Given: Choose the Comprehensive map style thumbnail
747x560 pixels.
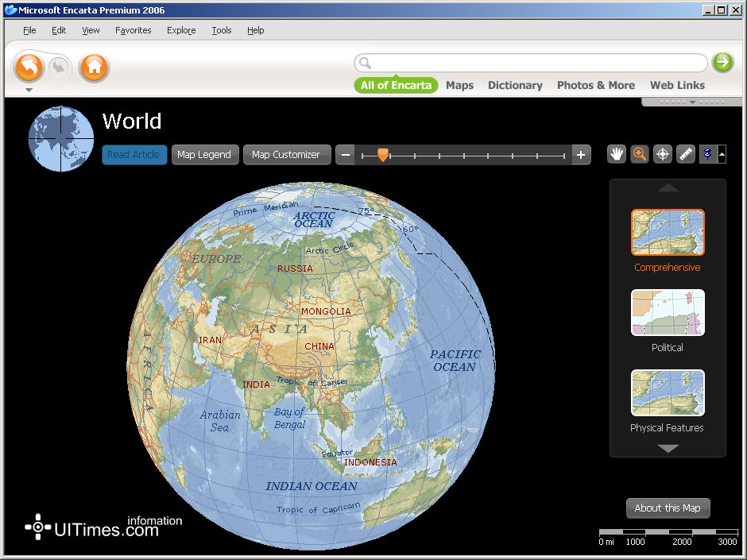Looking at the screenshot, I should point(668,233).
